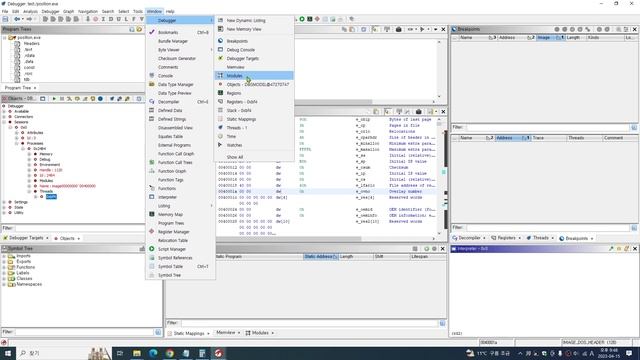This screenshot has width=640, height=360.
Task: Click the Watches icon in Debugger submenu
Action: (x=220, y=145)
